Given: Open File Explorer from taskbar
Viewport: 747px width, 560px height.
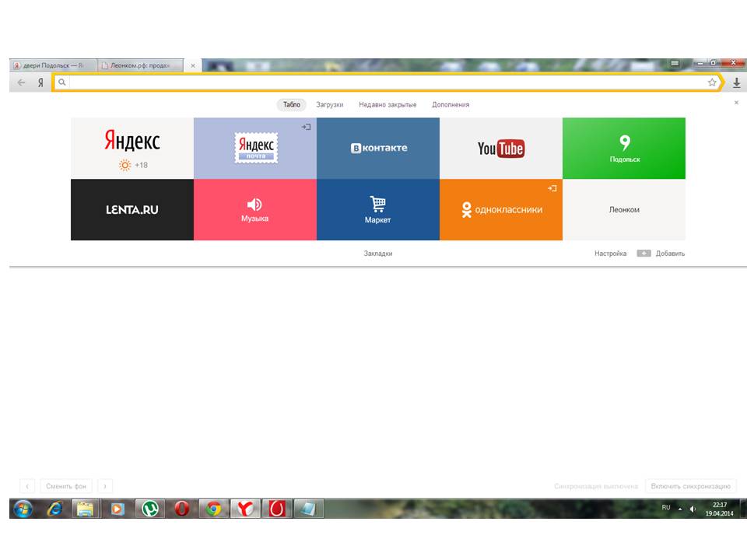Looking at the screenshot, I should 86,509.
